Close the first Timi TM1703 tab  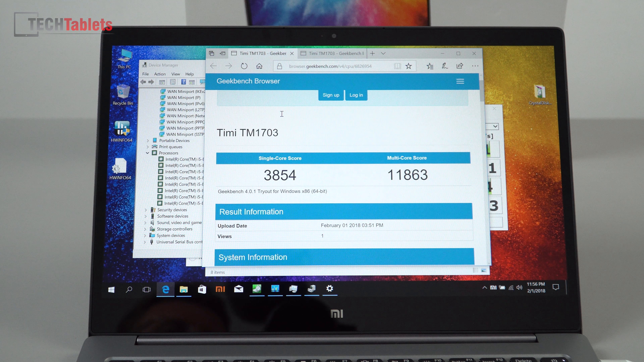(292, 53)
